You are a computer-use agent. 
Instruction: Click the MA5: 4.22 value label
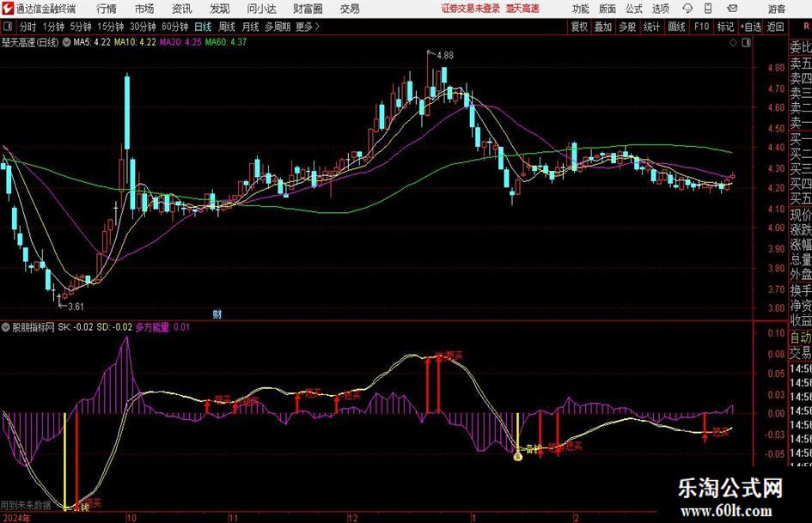(92, 42)
